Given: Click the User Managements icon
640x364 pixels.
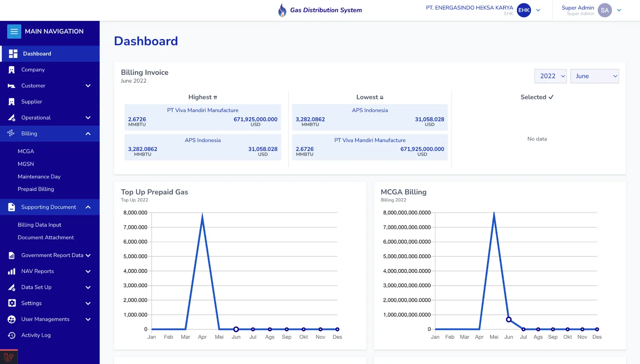Looking at the screenshot, I should pos(12,319).
